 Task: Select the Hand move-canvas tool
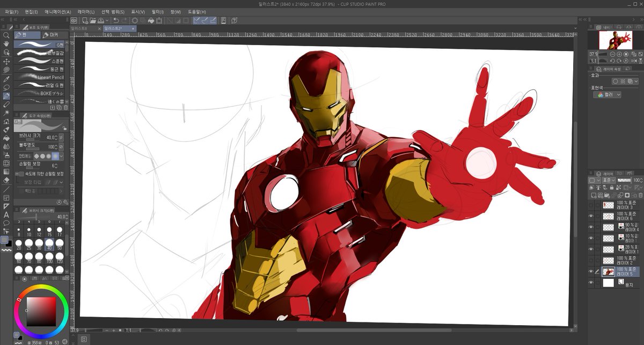coord(6,44)
